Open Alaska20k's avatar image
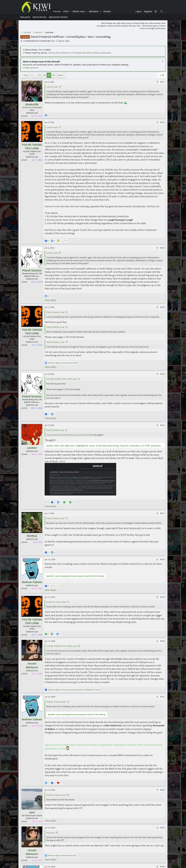The height and width of the screenshot is (868, 186). 32,91
